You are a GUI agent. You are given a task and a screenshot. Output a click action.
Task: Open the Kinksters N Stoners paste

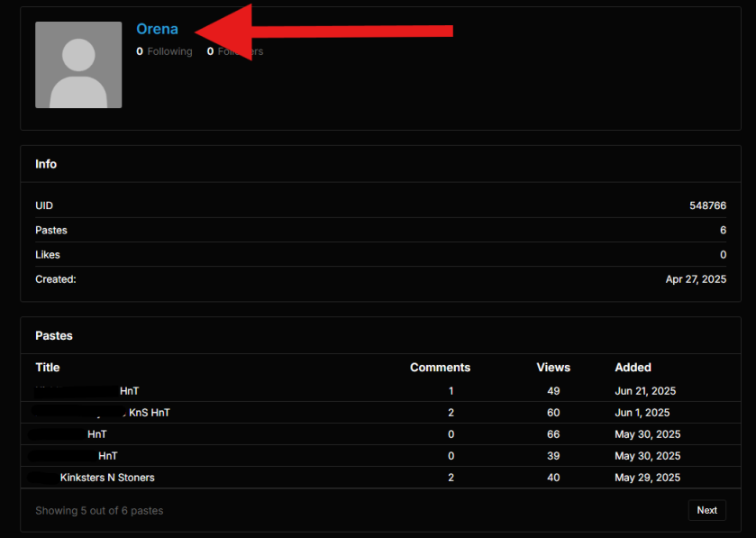(x=107, y=478)
